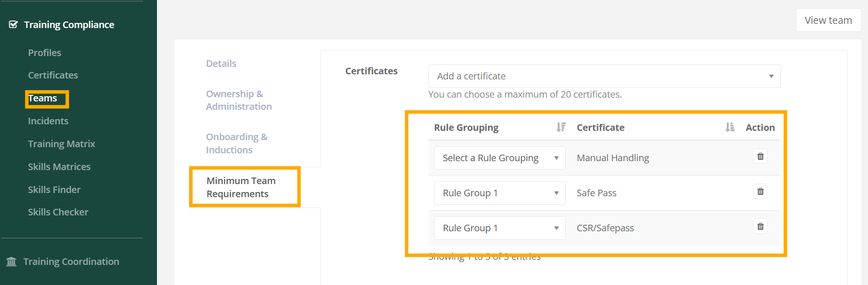
Task: Select Minimum Team Requirements tab
Action: (241, 187)
